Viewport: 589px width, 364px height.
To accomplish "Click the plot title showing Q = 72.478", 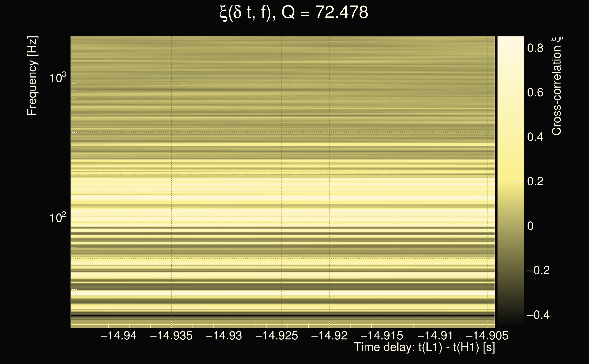I will tap(294, 13).
